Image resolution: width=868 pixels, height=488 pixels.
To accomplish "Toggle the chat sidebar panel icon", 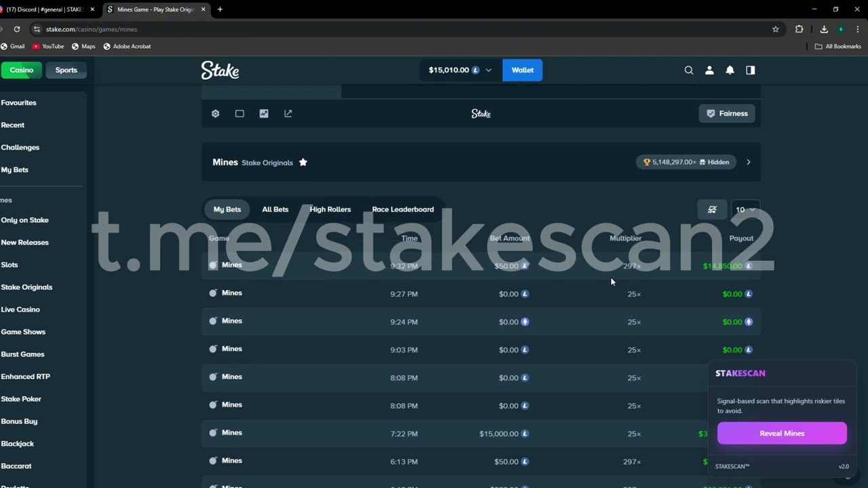I will coord(750,70).
